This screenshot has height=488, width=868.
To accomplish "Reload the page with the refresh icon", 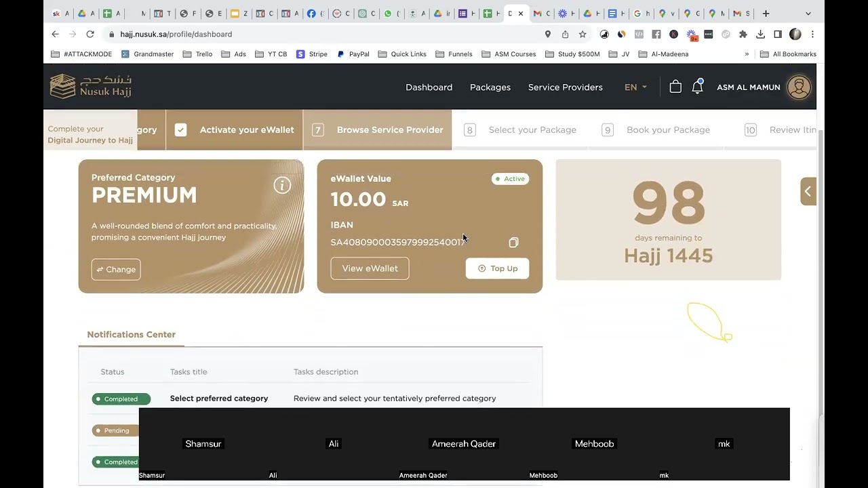I will (90, 34).
